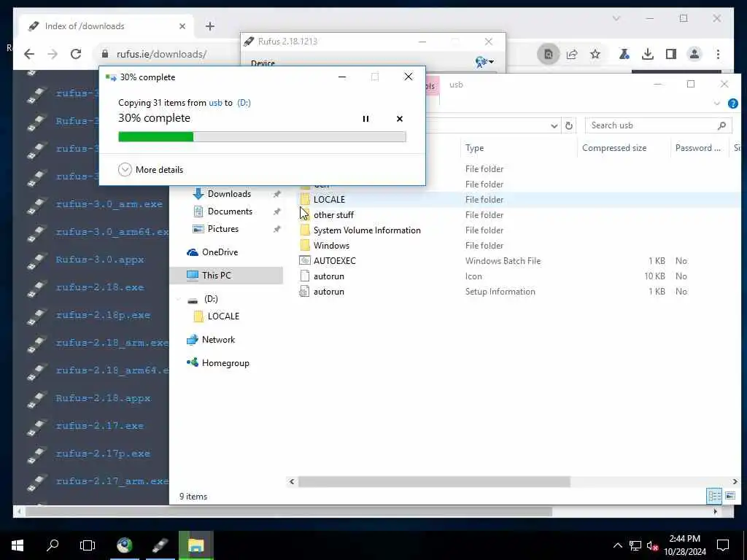
Task: Close the Index of /downloads tab
Action: coord(182,26)
